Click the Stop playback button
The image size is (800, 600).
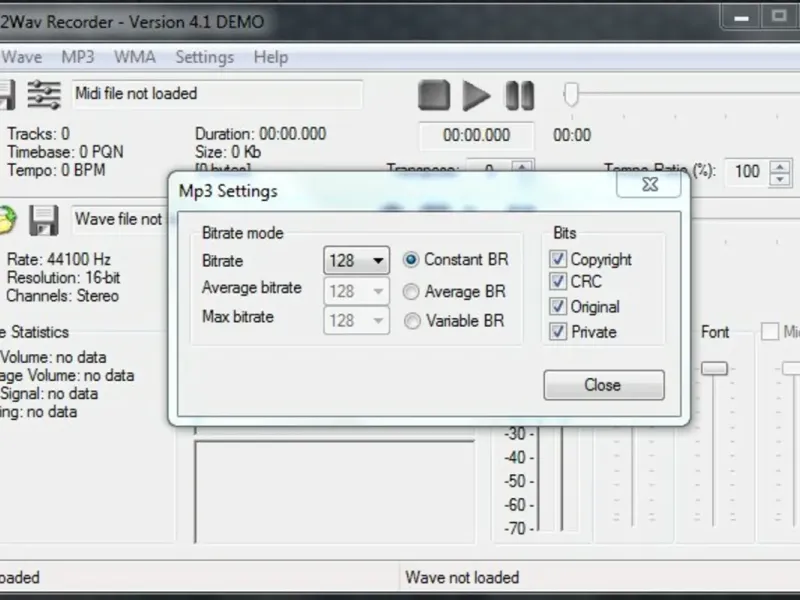click(x=434, y=95)
